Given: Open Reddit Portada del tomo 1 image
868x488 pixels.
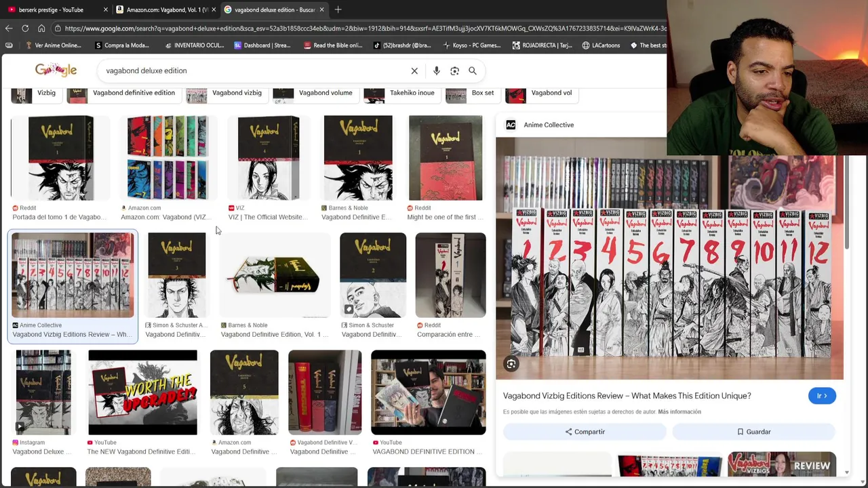Looking at the screenshot, I should [60, 158].
